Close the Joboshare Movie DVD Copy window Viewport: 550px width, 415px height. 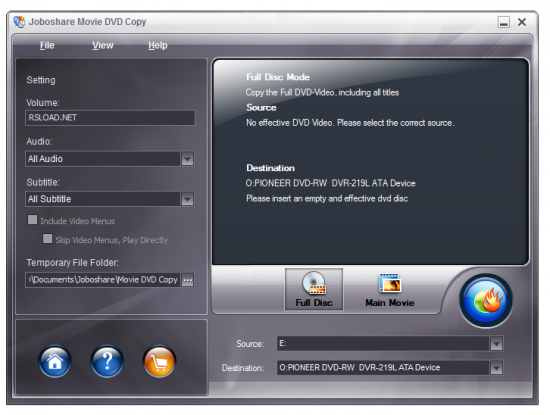pyautogui.click(x=522, y=22)
